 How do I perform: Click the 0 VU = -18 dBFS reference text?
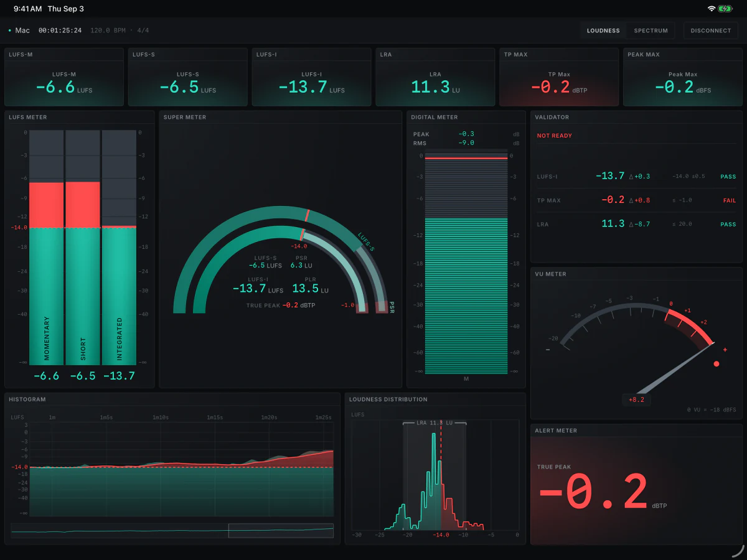point(711,409)
